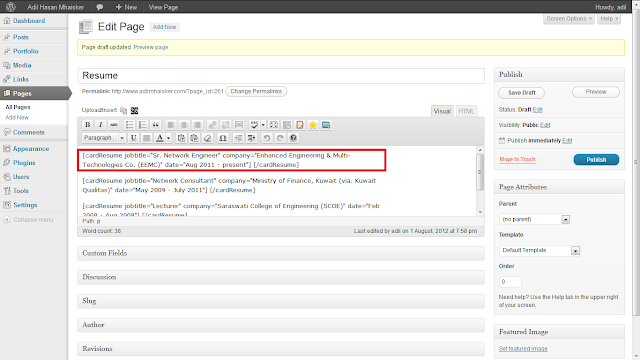The width and height of the screenshot is (640, 360).
Task: Click the Preview button
Action: [x=596, y=92]
